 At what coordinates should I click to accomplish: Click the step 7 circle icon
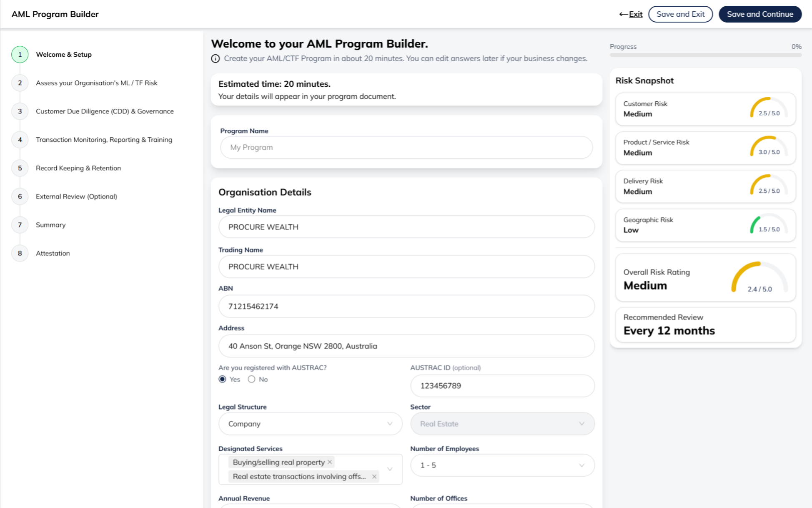pos(20,225)
